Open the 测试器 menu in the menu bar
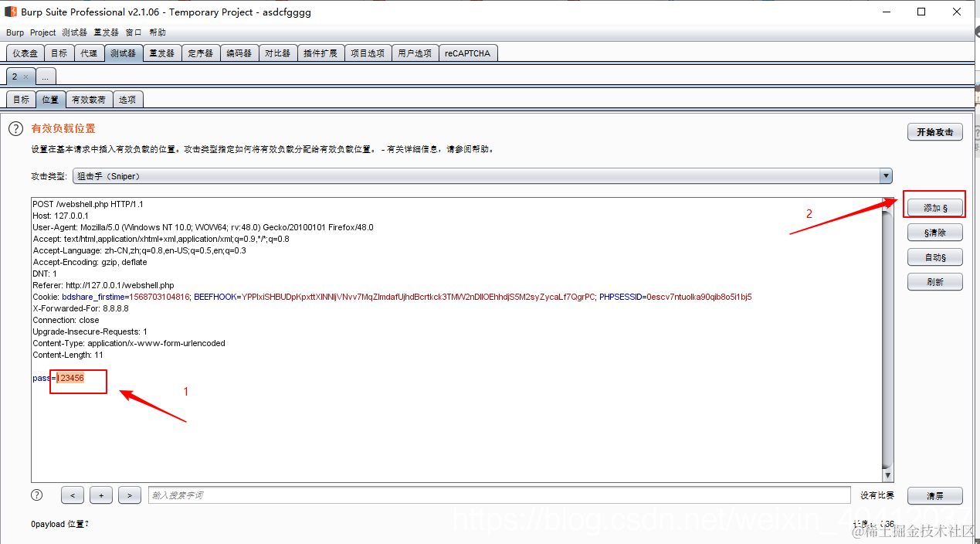 (75, 32)
